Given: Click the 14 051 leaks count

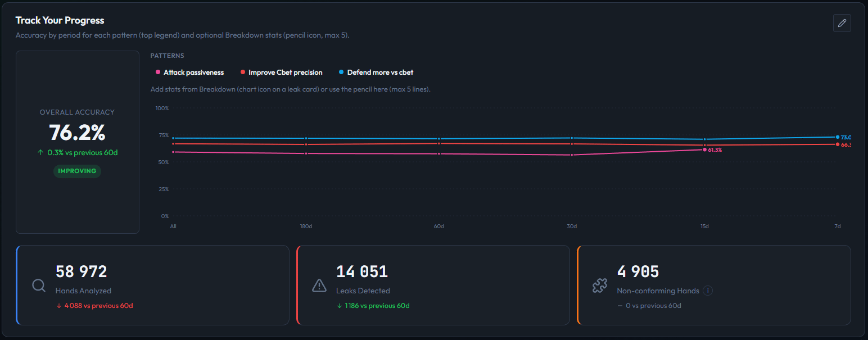Looking at the screenshot, I should [361, 272].
